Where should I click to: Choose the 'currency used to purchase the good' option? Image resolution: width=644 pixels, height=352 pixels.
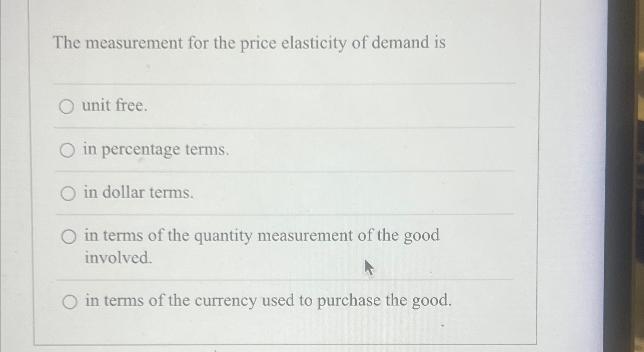pyautogui.click(x=70, y=301)
